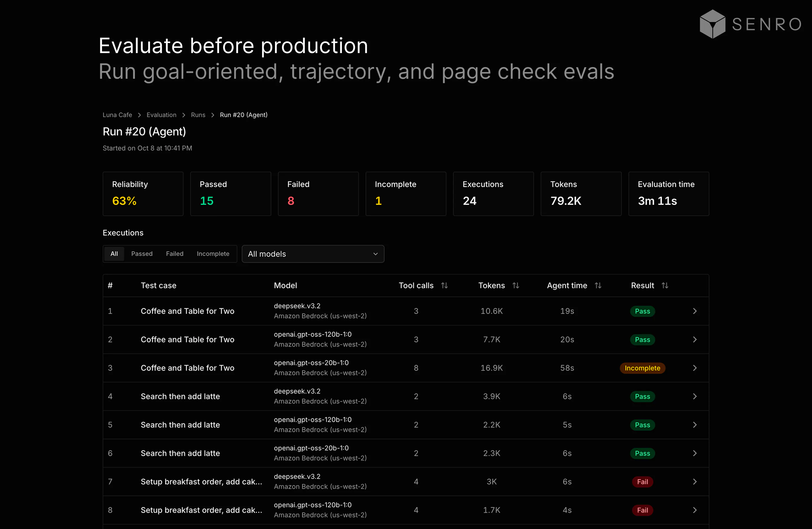Click 58s agent time in row 3

coord(567,368)
